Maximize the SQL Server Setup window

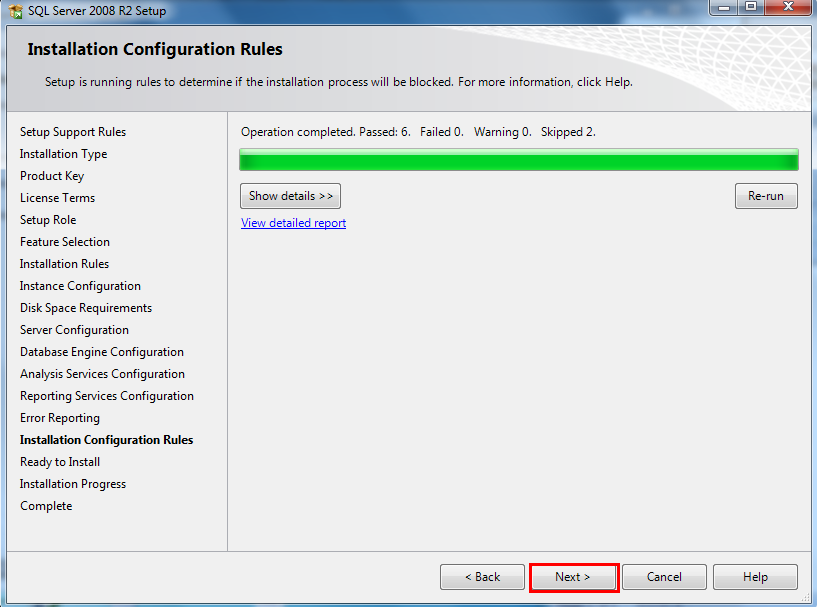751,7
